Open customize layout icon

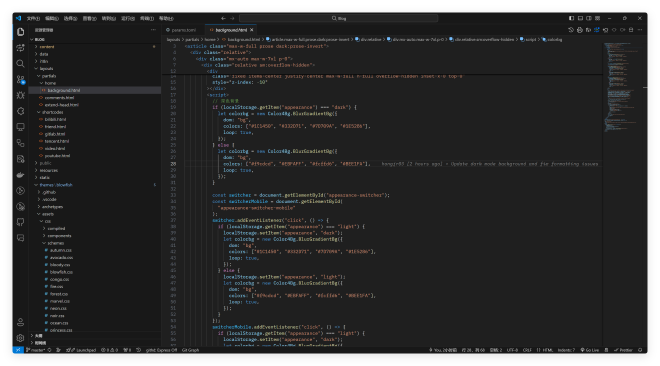[x=598, y=19]
